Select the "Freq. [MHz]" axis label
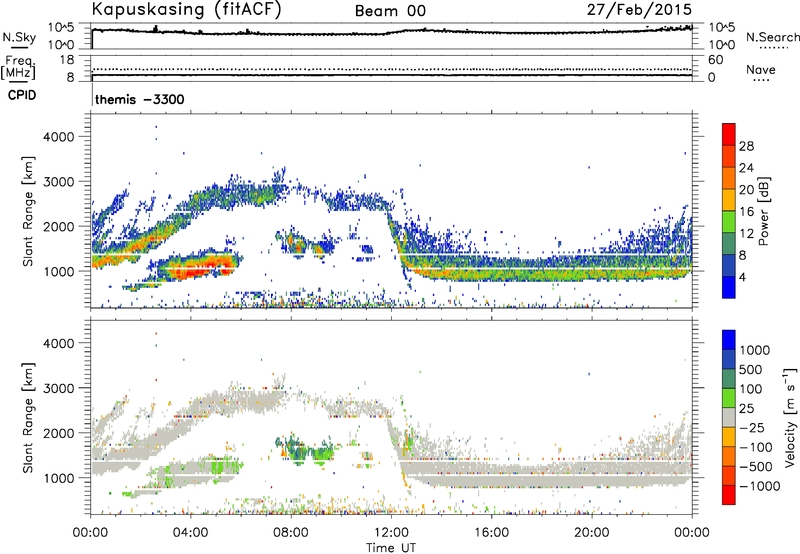 tap(18, 68)
